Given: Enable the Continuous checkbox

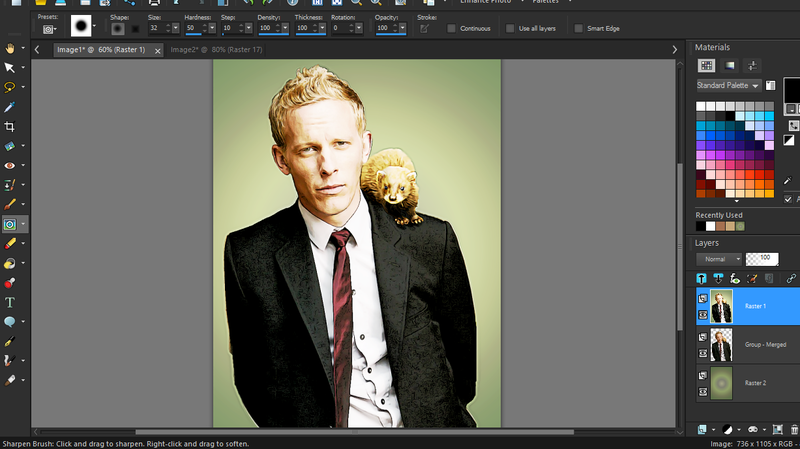Looking at the screenshot, I should coord(451,29).
